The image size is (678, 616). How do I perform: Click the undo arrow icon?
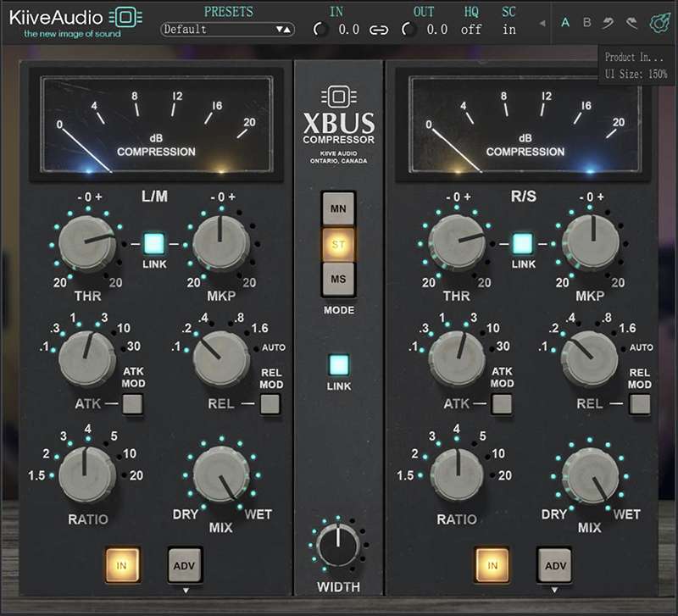609,23
